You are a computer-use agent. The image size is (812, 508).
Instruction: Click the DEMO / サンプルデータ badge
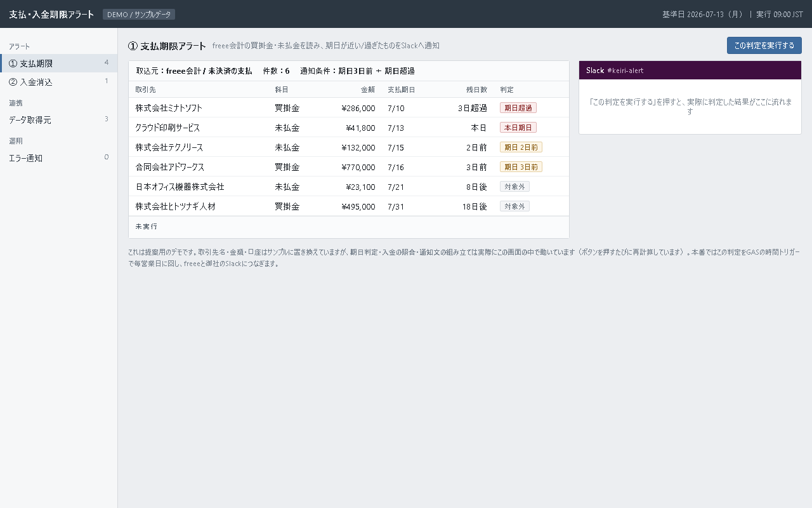coord(139,15)
